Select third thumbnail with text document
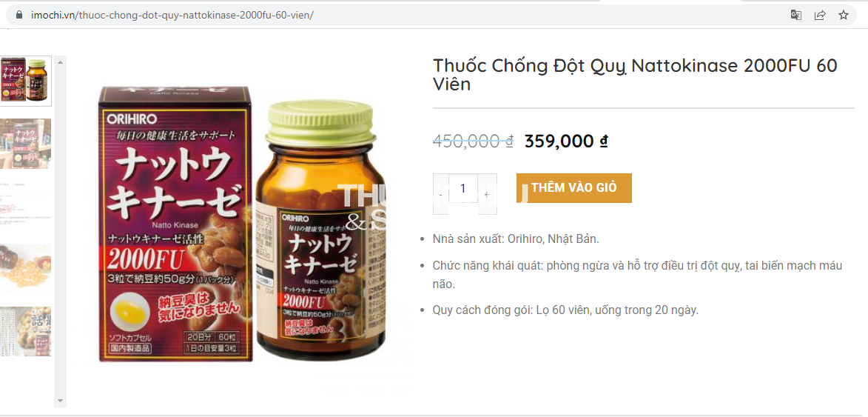 tap(25, 206)
